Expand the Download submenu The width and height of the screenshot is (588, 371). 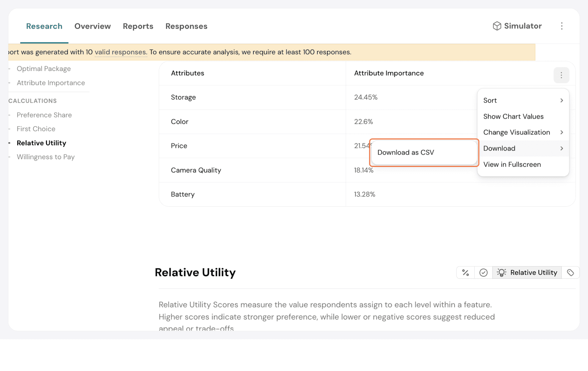[x=523, y=149]
